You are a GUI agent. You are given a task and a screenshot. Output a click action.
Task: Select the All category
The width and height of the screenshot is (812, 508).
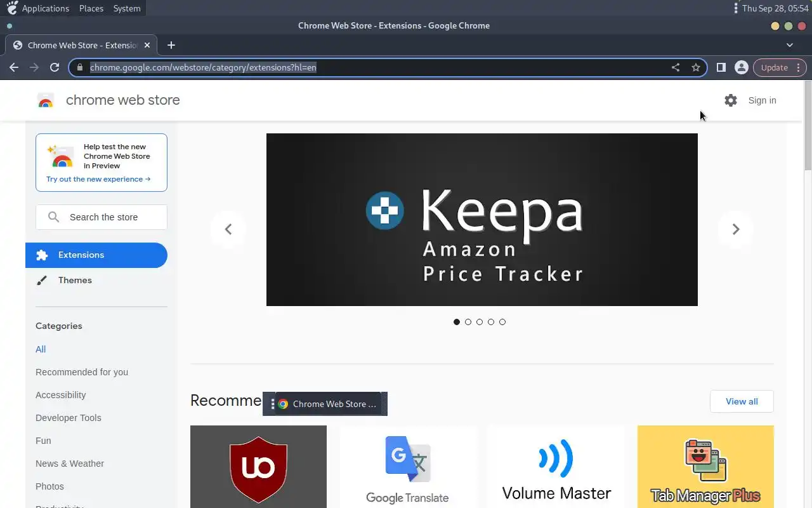coord(41,349)
